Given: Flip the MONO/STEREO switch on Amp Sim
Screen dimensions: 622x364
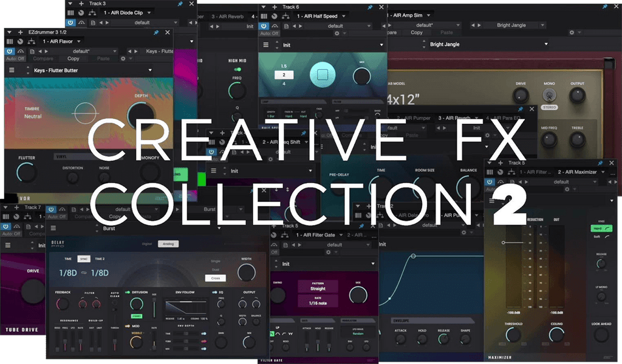Looking at the screenshot, I should point(549,95).
